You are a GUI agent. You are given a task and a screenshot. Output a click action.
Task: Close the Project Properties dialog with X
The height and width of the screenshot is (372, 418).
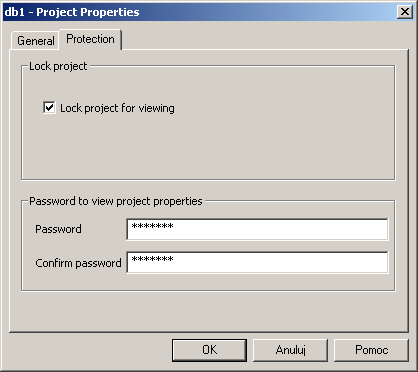click(405, 12)
